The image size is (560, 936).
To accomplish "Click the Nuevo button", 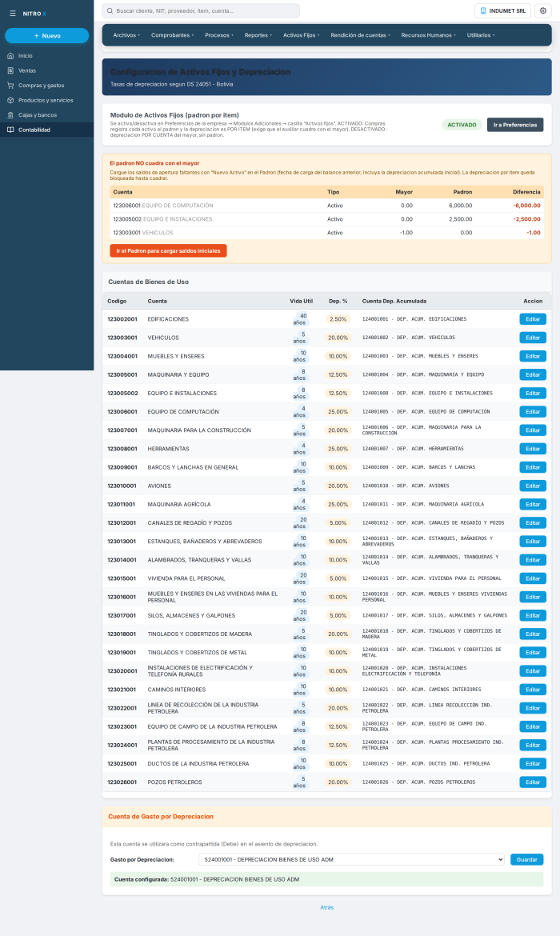I will tap(46, 36).
